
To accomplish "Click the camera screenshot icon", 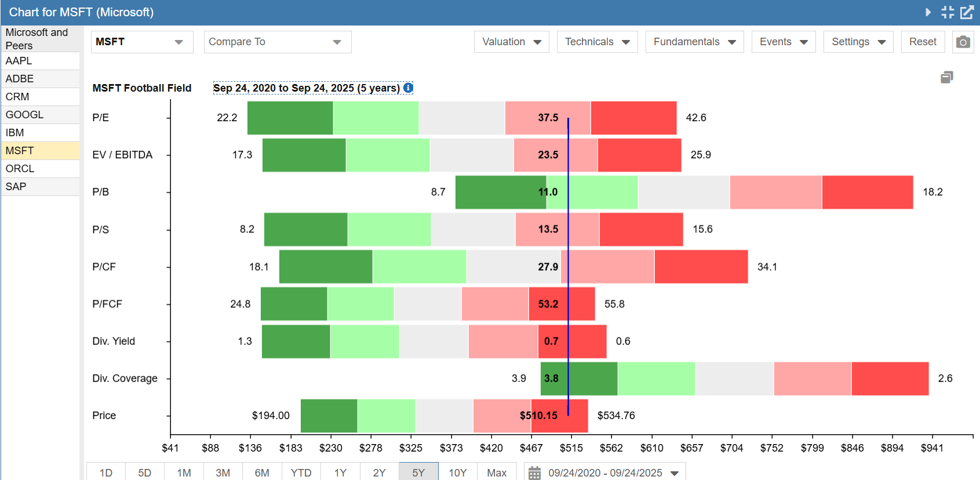I will click(963, 42).
